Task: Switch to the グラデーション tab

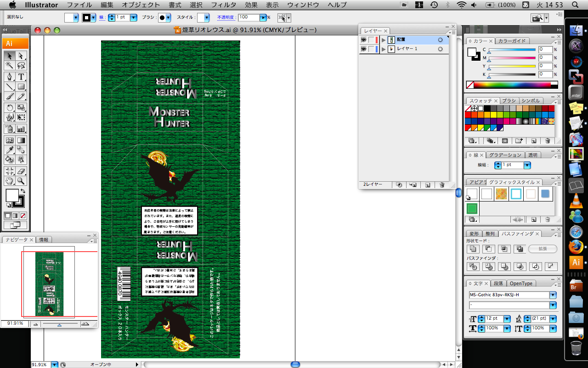Action: 505,155
